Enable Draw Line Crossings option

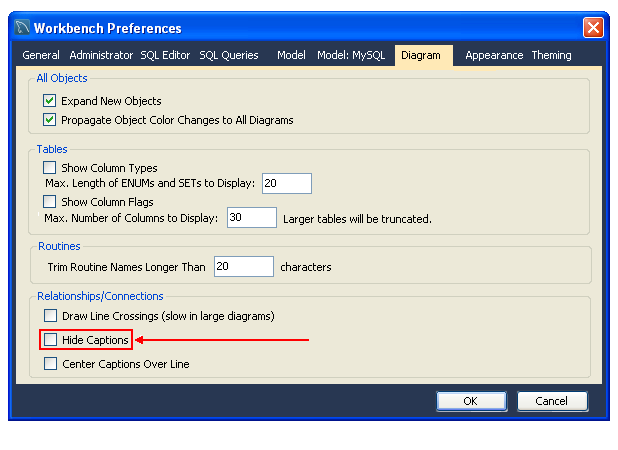(x=50, y=316)
